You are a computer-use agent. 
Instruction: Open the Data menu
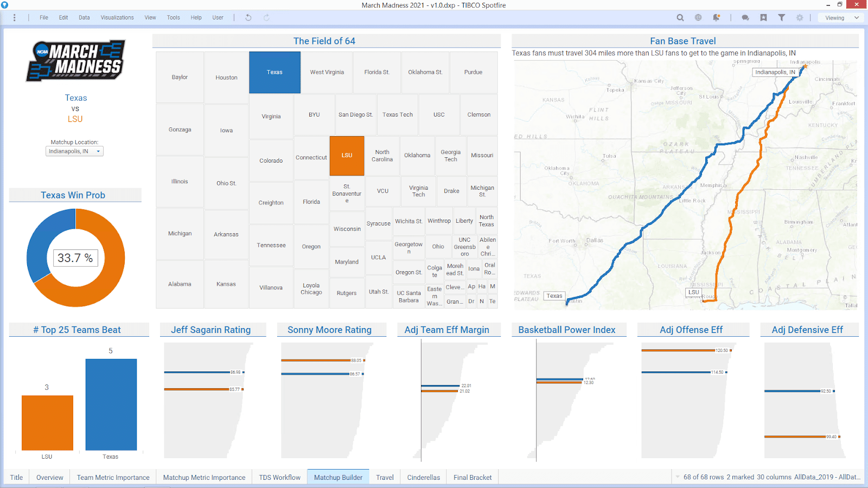84,17
